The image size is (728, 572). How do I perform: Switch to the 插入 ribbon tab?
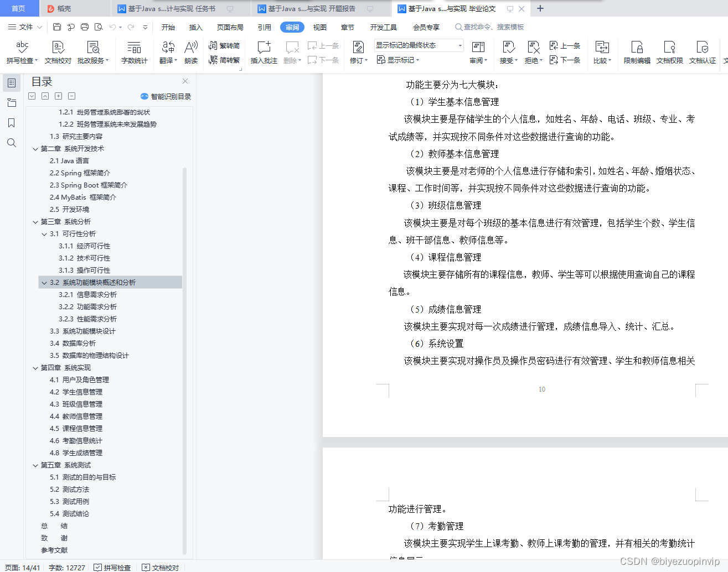click(x=195, y=27)
